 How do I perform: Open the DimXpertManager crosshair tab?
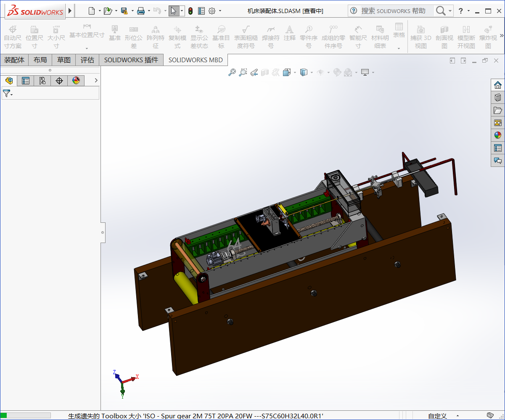[59, 81]
